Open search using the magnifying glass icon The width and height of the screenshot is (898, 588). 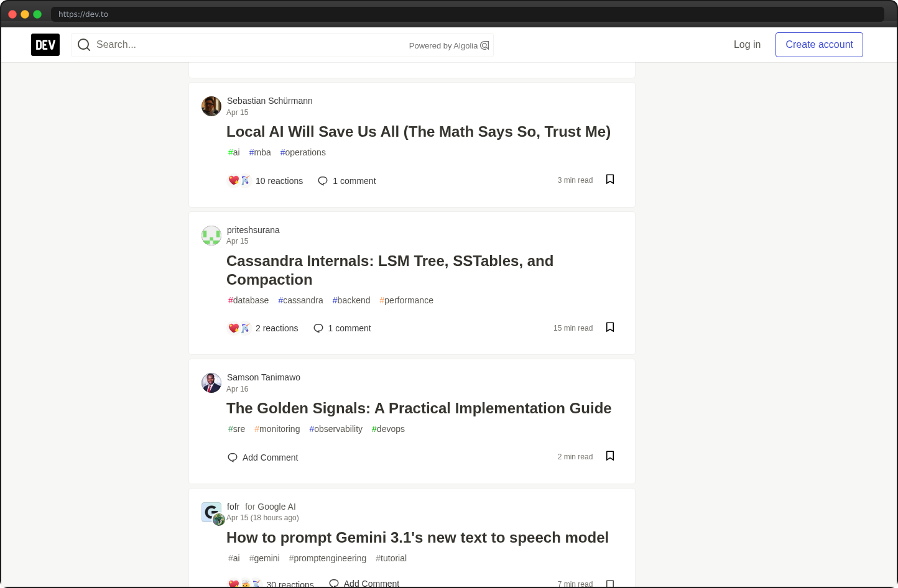[84, 45]
